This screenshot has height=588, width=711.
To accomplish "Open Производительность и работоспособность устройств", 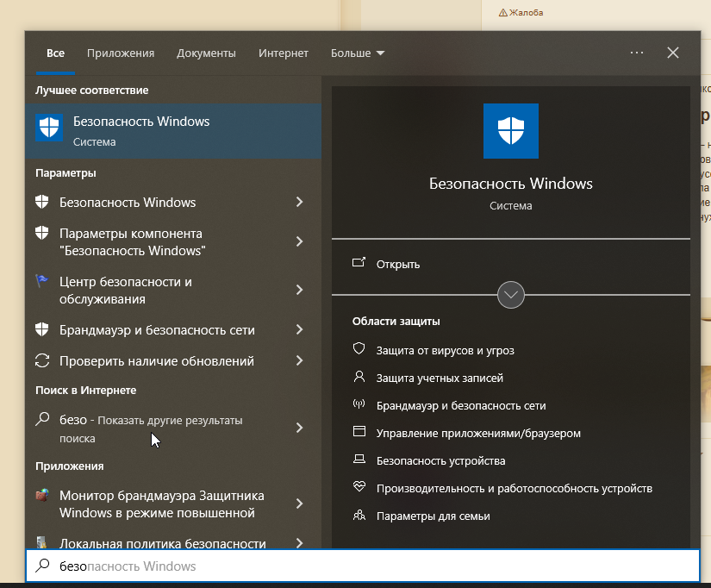I will [515, 489].
